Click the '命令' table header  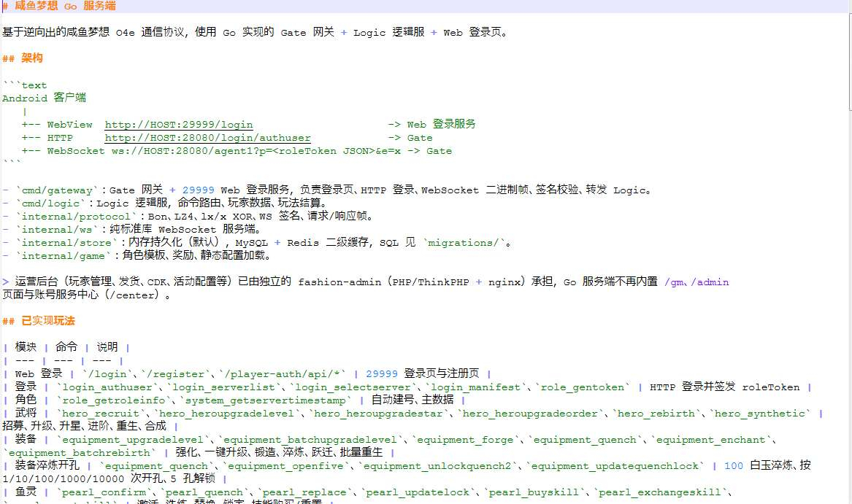[x=66, y=347]
